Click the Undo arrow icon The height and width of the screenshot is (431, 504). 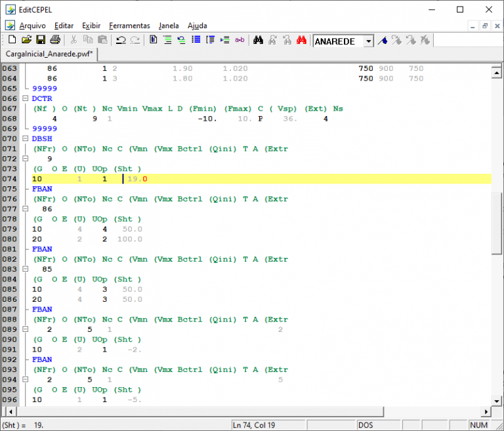click(x=121, y=41)
